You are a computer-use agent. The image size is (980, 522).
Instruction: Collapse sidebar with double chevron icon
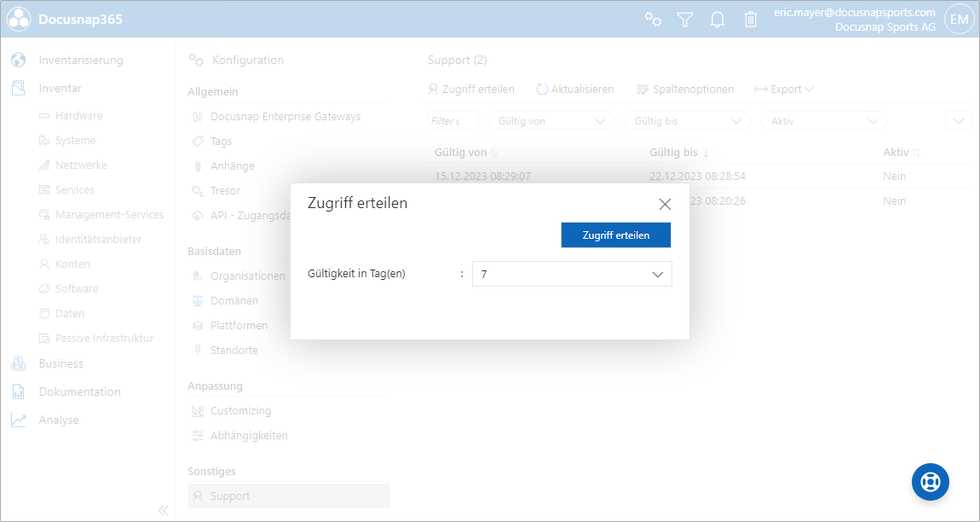(x=163, y=510)
